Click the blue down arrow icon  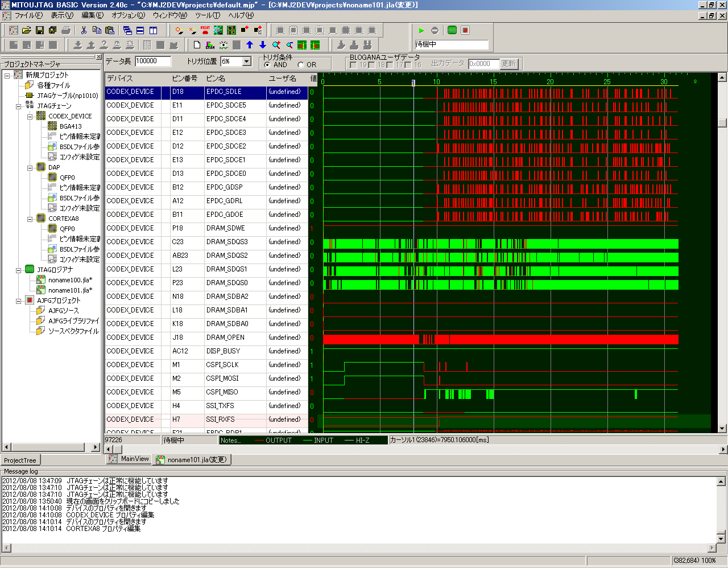tap(263, 45)
